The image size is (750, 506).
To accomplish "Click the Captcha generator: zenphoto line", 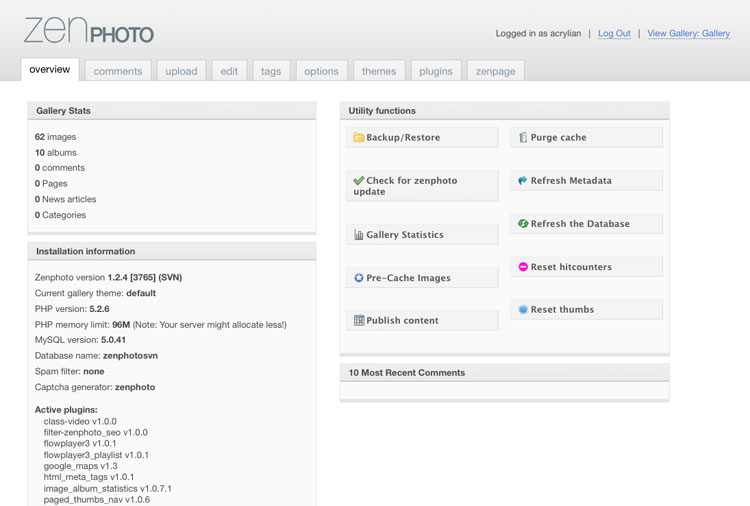I will [95, 387].
